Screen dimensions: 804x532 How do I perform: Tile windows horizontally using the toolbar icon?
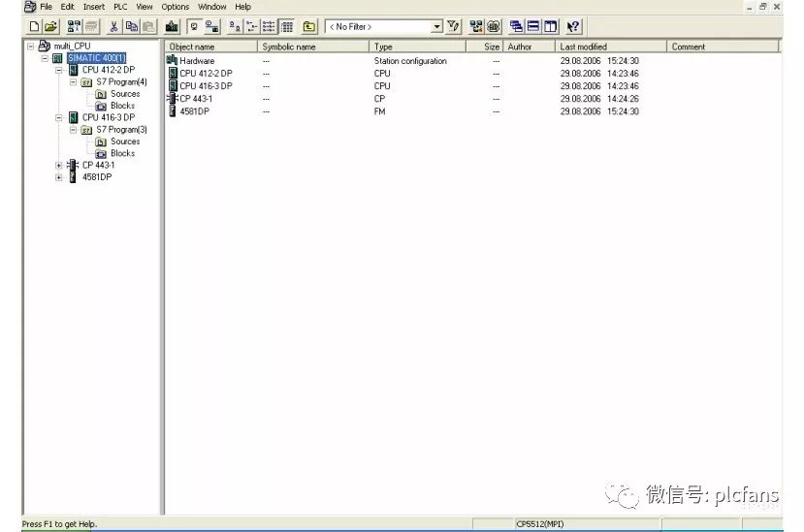point(533,27)
